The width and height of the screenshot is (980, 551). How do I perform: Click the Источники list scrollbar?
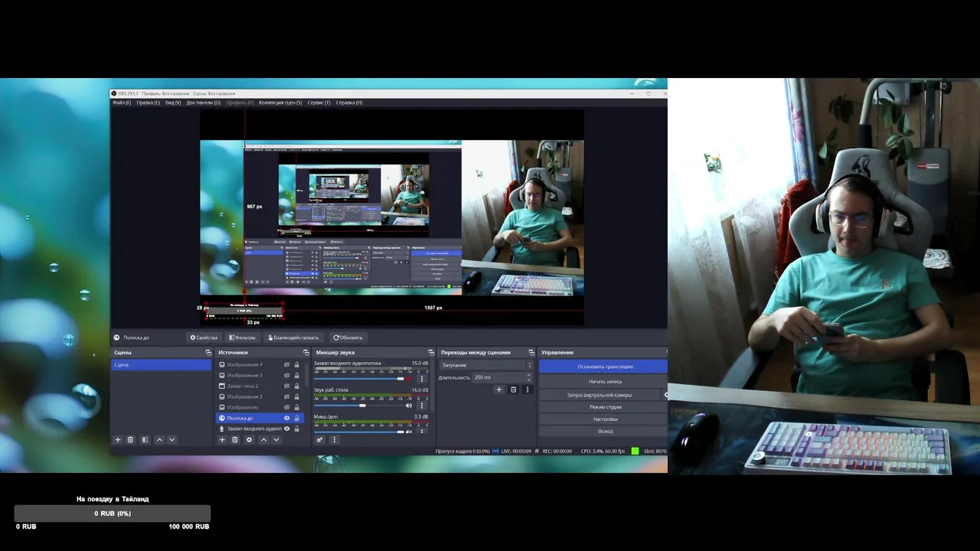click(x=306, y=375)
